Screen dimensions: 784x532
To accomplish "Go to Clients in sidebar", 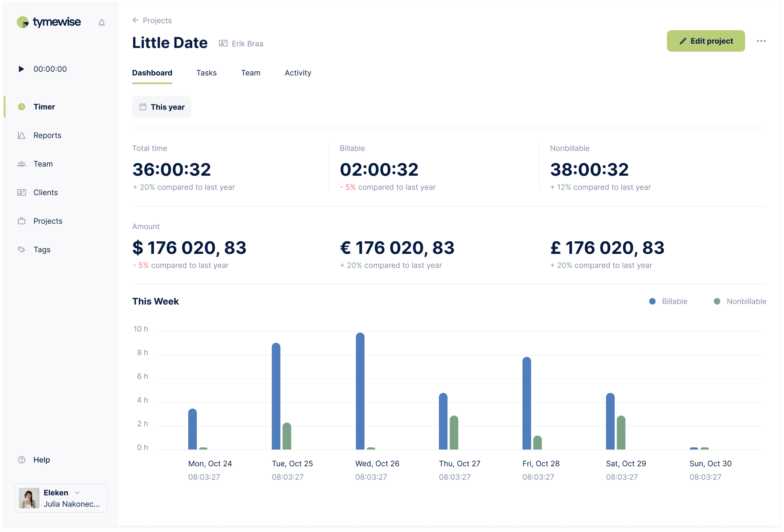I will tap(45, 192).
